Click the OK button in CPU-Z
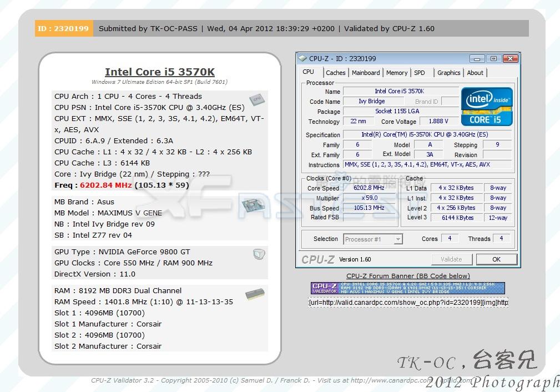 point(496,259)
